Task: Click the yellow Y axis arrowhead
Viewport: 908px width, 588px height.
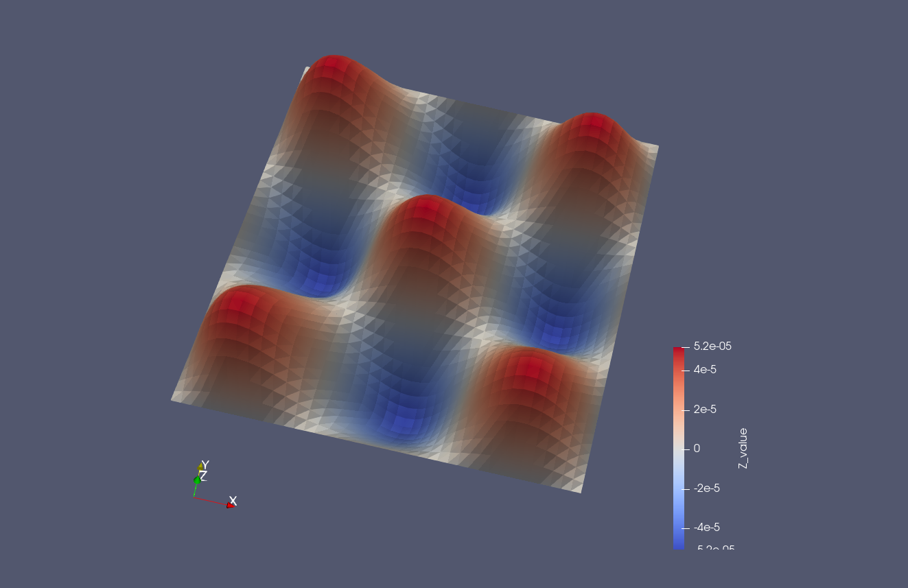Action: [201, 468]
